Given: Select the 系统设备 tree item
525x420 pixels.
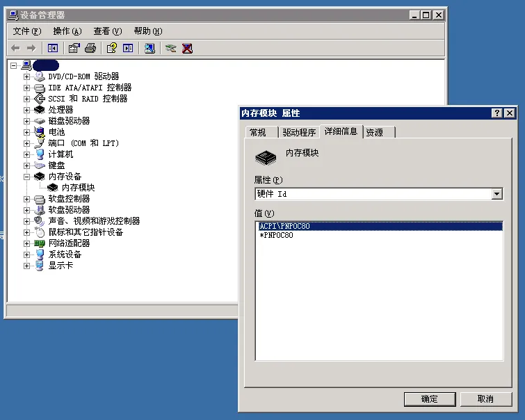Looking at the screenshot, I should [x=65, y=255].
